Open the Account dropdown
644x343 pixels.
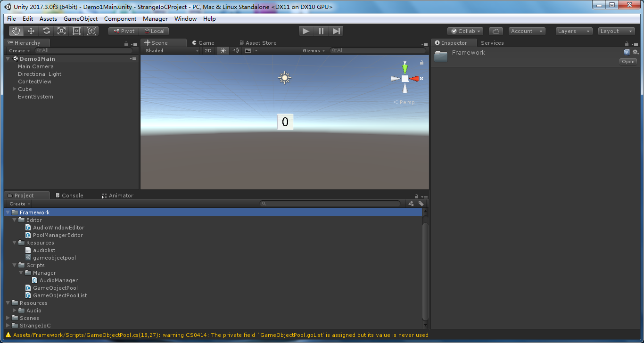click(x=527, y=31)
